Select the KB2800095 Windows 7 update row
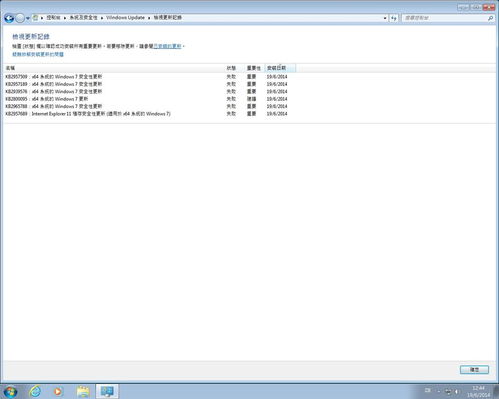 tap(147, 99)
